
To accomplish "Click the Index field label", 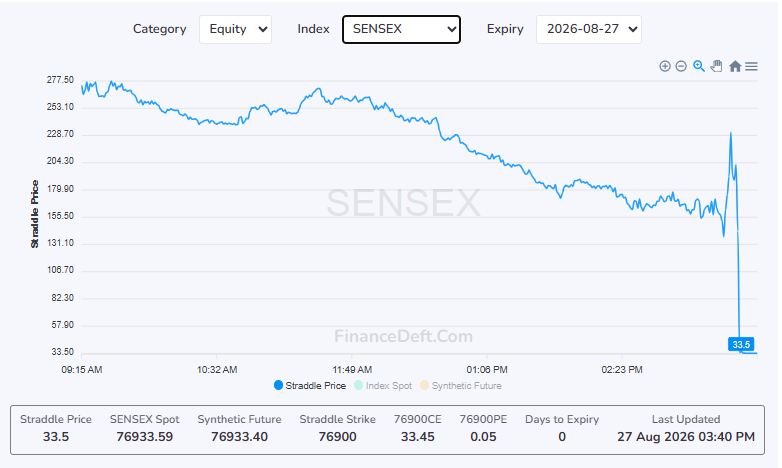I will pyautogui.click(x=313, y=29).
